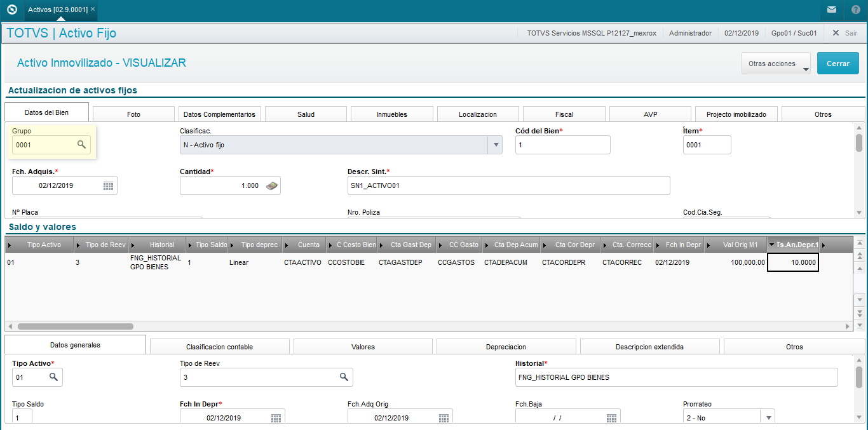Open the Salud tab

[x=306, y=114]
